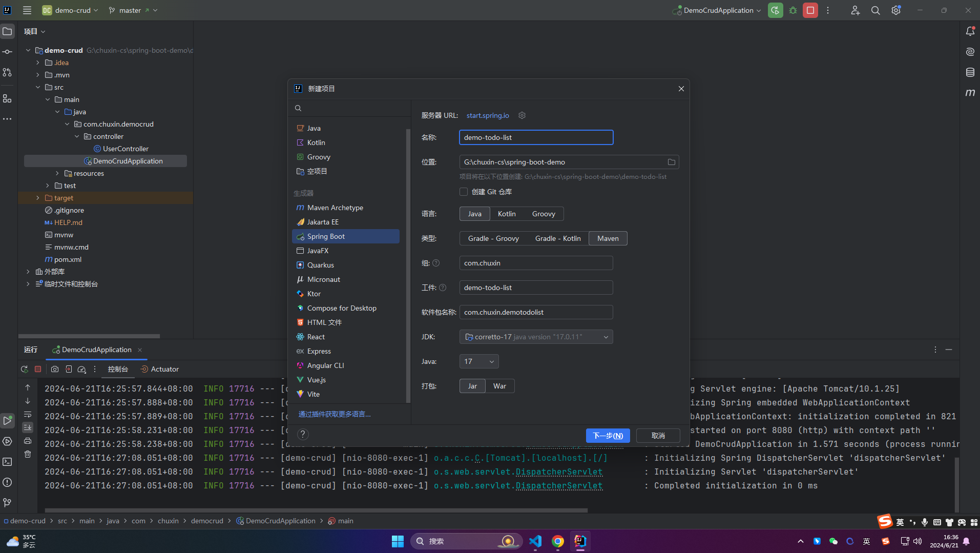
Task: Open the AI Assistant spiral icon
Action: [x=970, y=52]
